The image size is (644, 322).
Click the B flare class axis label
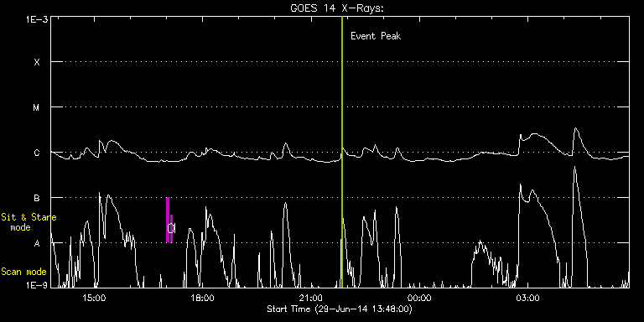coord(37,198)
